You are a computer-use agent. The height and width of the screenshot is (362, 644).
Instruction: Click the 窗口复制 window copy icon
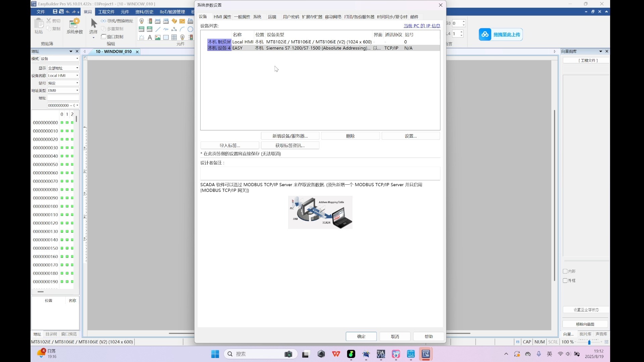pyautogui.click(x=104, y=37)
